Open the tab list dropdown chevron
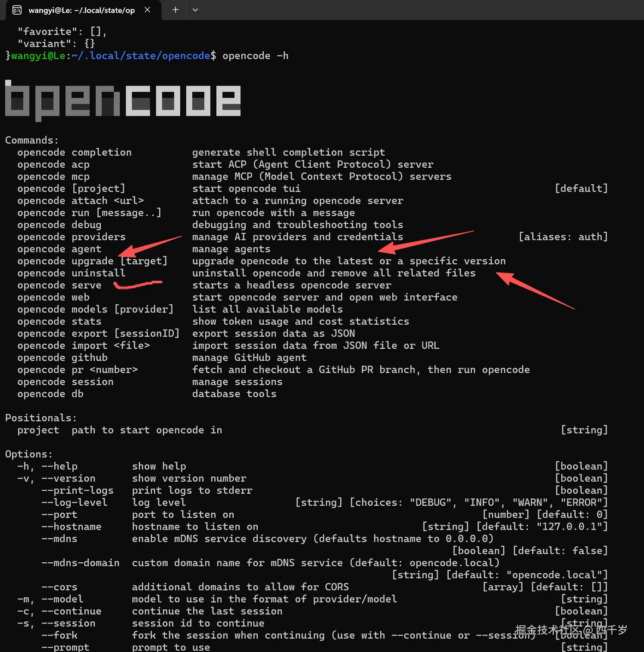 click(x=195, y=9)
